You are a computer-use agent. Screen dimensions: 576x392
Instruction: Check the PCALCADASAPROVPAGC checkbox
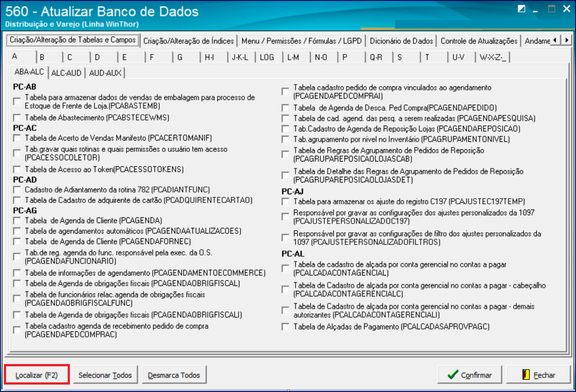pos(286,327)
